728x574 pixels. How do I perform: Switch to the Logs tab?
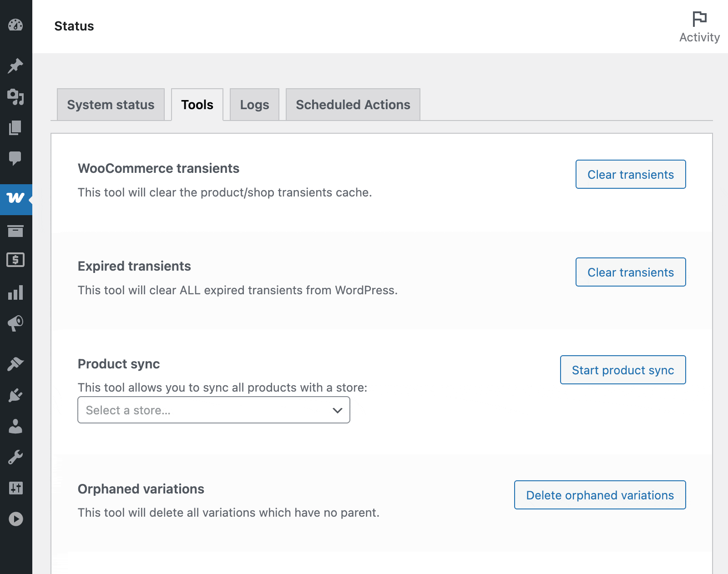click(254, 105)
